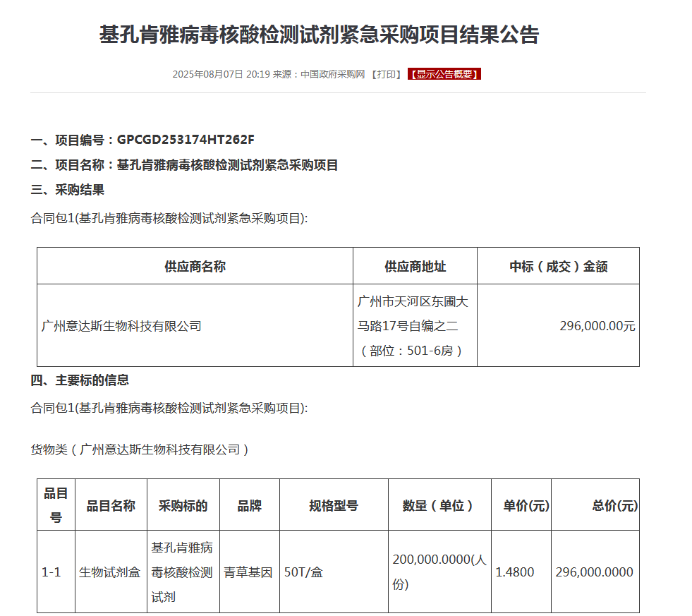Click the 四、主要标的信息 section heading
This screenshot has height=616, width=692.
[x=80, y=380]
